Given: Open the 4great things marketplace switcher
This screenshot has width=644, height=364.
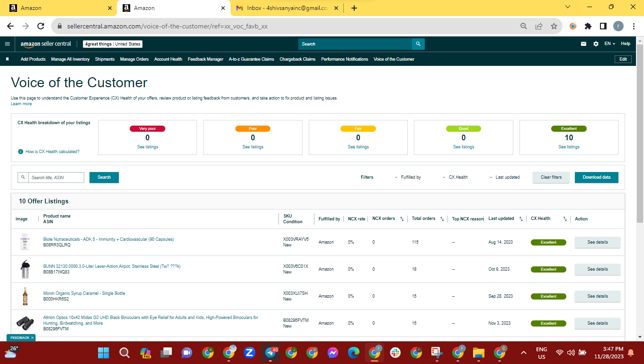Looking at the screenshot, I should tap(113, 44).
